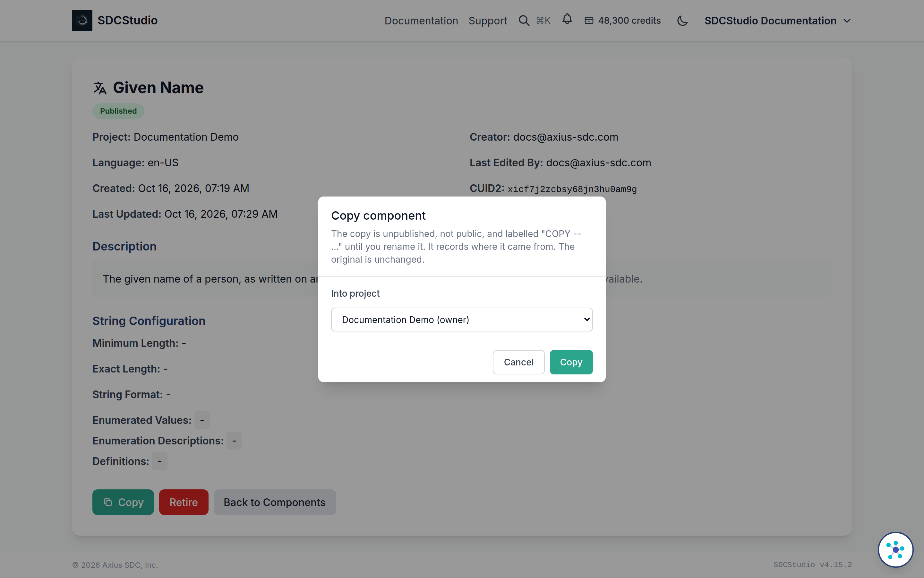Click the Given Name heading
924x578 pixels.
pyautogui.click(x=158, y=88)
